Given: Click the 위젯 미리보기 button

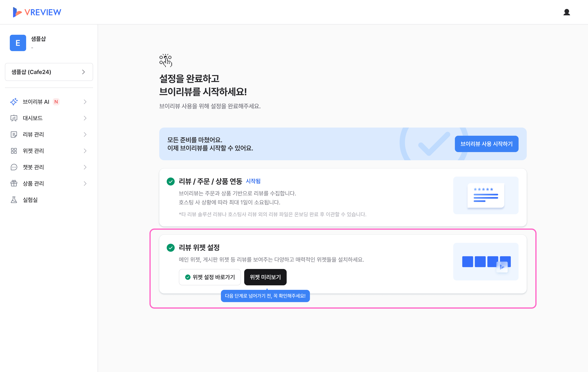Looking at the screenshot, I should [x=265, y=277].
